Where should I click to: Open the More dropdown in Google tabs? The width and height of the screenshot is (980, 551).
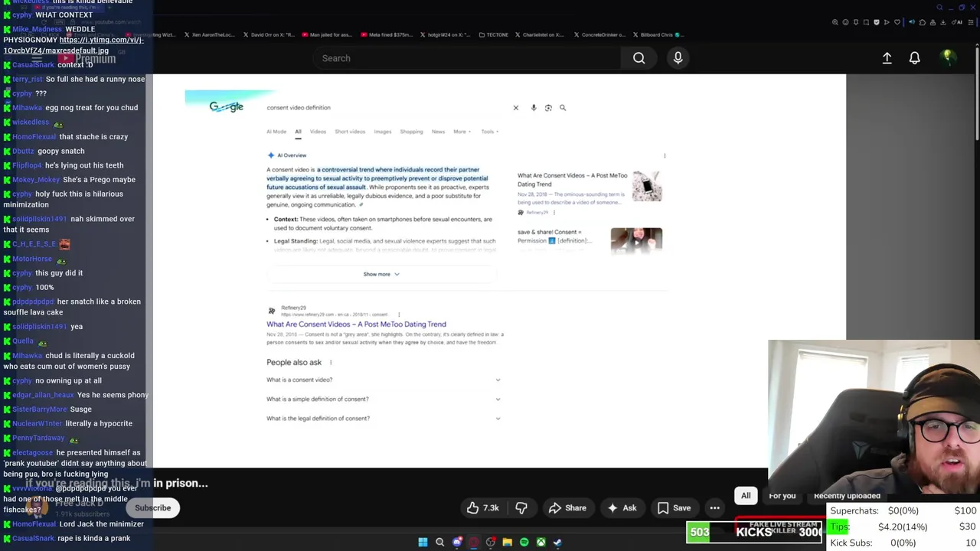(460, 132)
